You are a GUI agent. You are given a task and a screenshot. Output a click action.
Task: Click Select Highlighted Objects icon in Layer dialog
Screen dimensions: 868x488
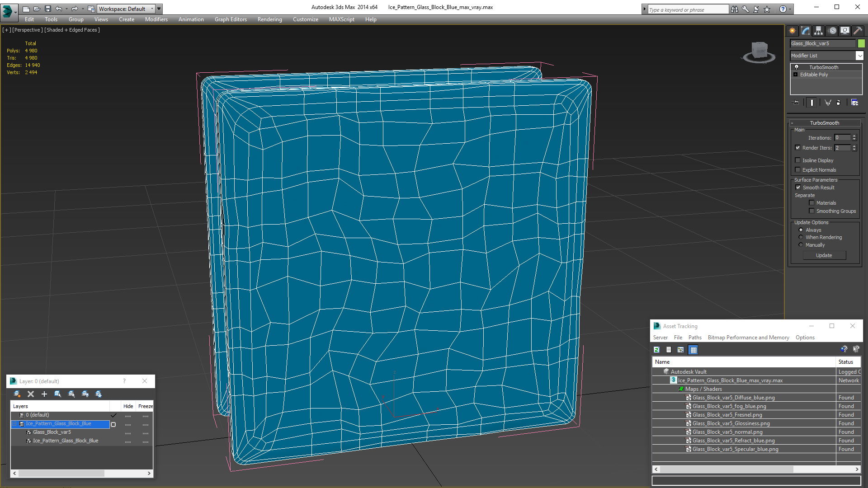58,394
